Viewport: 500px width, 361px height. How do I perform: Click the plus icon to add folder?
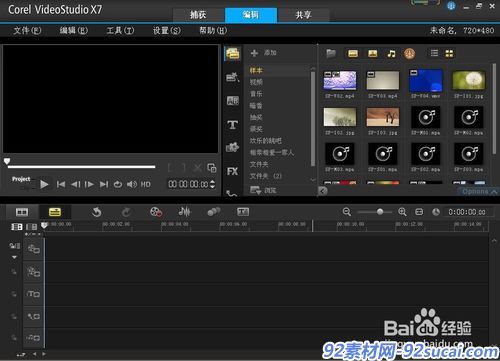click(254, 53)
